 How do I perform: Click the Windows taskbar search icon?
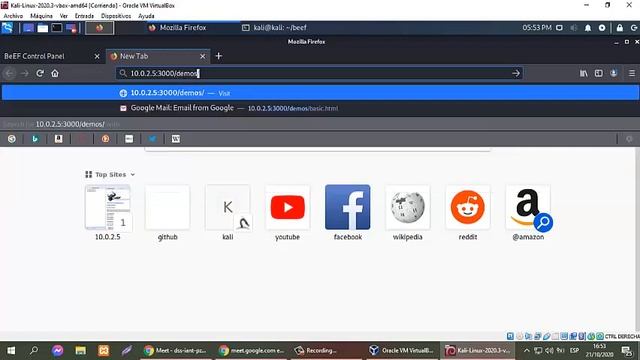(x=34, y=351)
